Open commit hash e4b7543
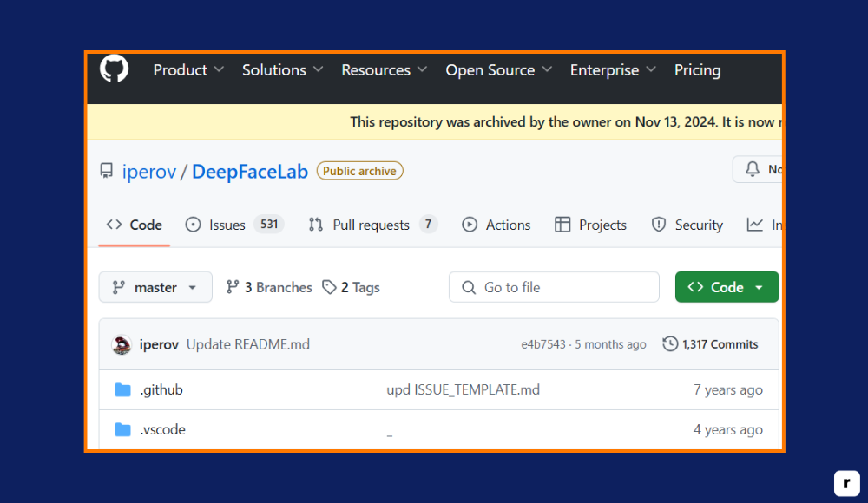The height and width of the screenshot is (503, 868). (x=543, y=345)
